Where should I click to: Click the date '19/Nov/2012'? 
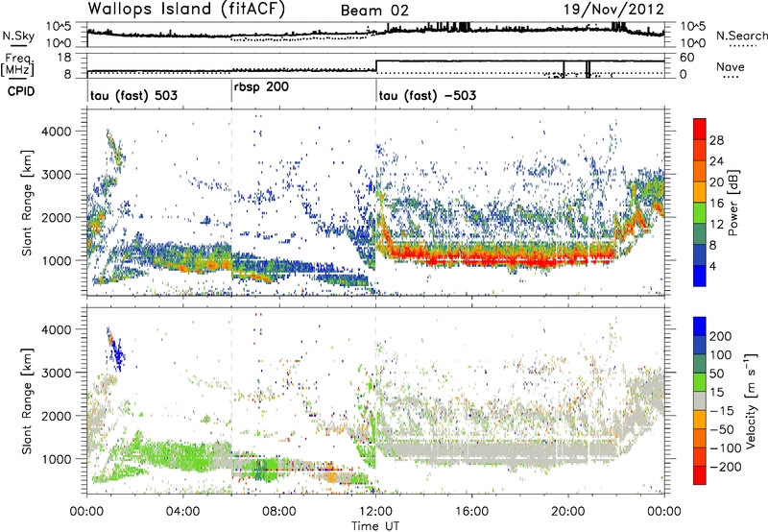[613, 10]
